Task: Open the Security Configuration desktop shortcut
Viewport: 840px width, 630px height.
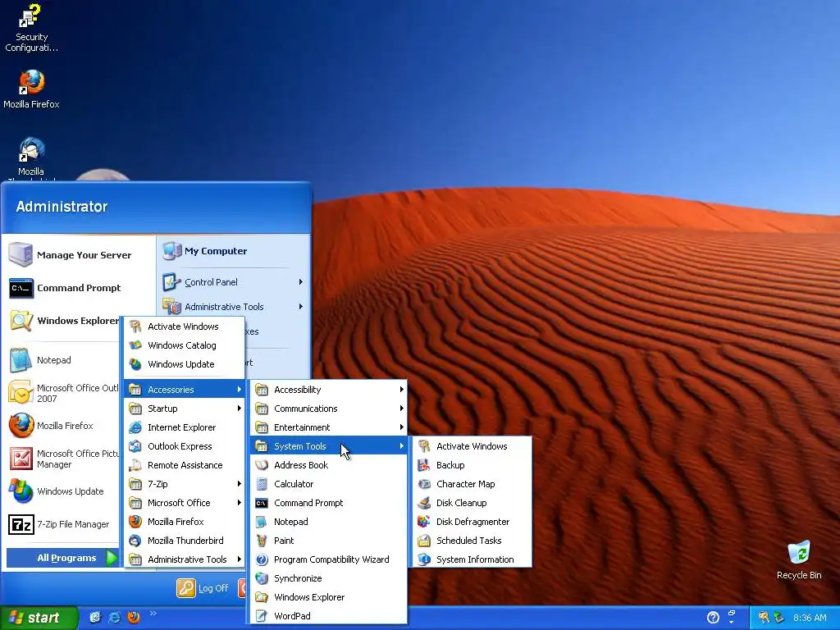Action: coord(31,28)
